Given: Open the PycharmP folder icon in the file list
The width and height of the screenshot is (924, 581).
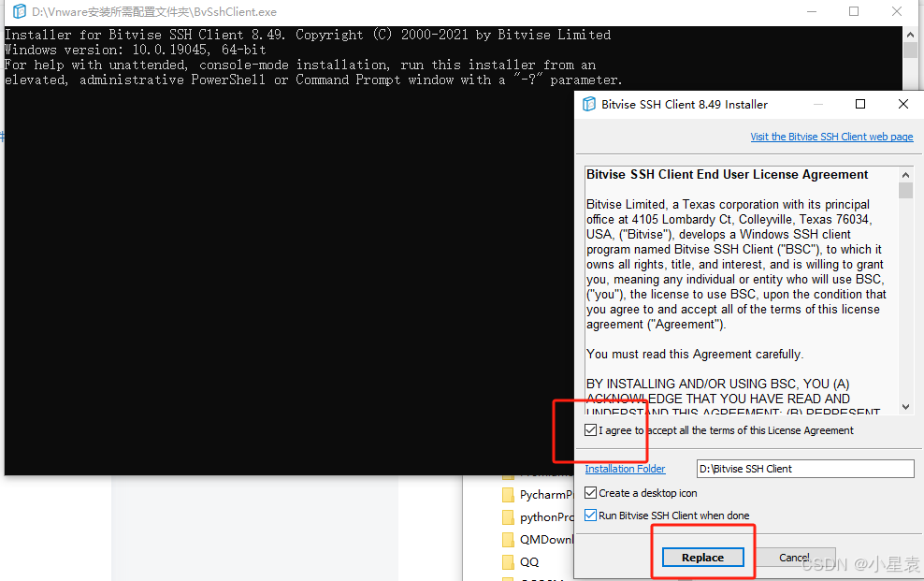Looking at the screenshot, I should coord(508,494).
